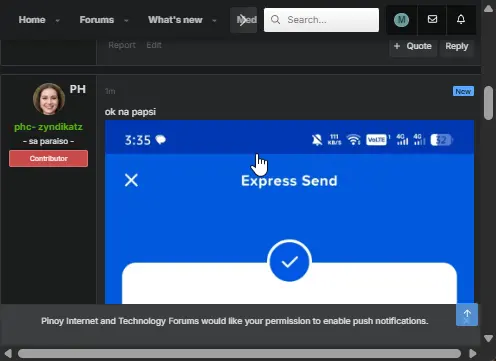Click the 'ok na papsi' post text

tap(130, 112)
